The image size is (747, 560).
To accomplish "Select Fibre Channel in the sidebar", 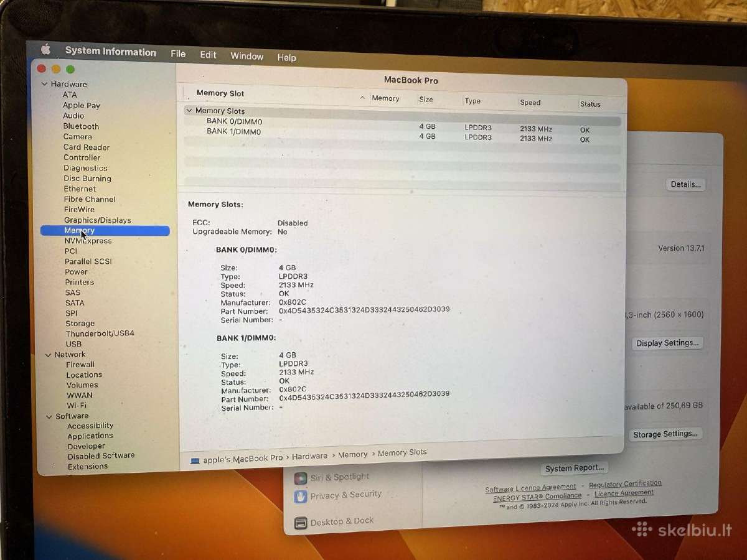I will click(90, 199).
